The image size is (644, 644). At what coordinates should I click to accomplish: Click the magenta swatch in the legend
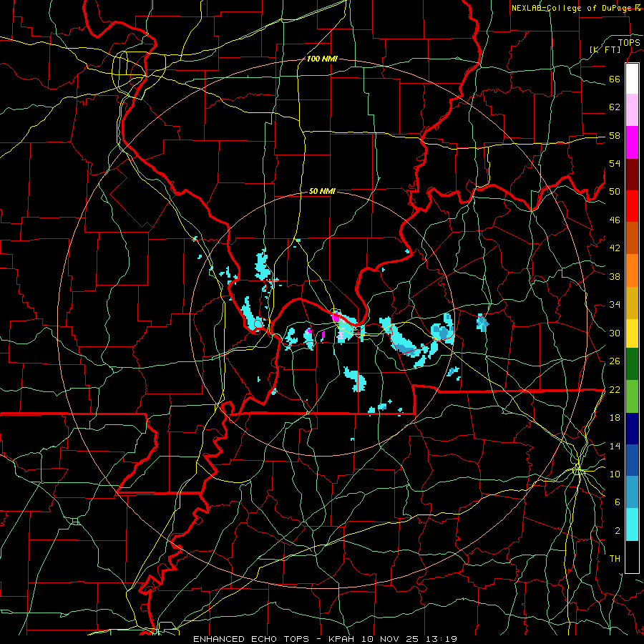coord(632,142)
